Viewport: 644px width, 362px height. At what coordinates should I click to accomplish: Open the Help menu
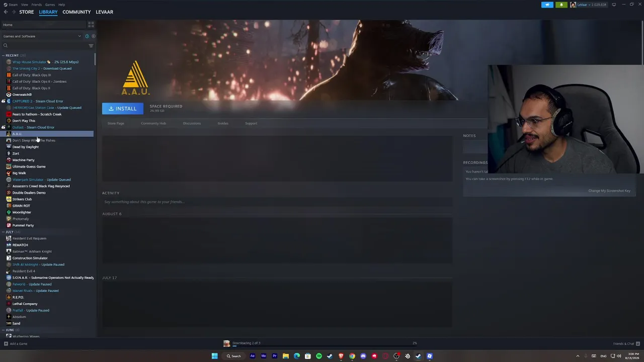coord(61,5)
